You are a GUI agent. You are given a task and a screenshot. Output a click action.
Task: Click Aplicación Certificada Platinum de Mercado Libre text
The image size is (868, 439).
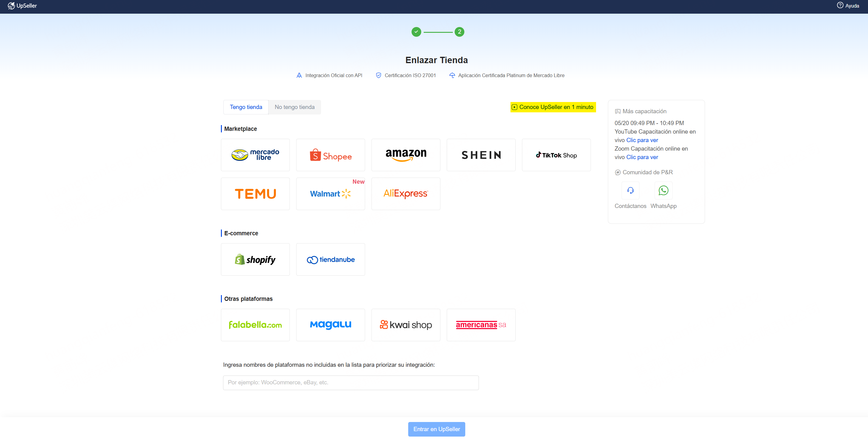pos(511,76)
